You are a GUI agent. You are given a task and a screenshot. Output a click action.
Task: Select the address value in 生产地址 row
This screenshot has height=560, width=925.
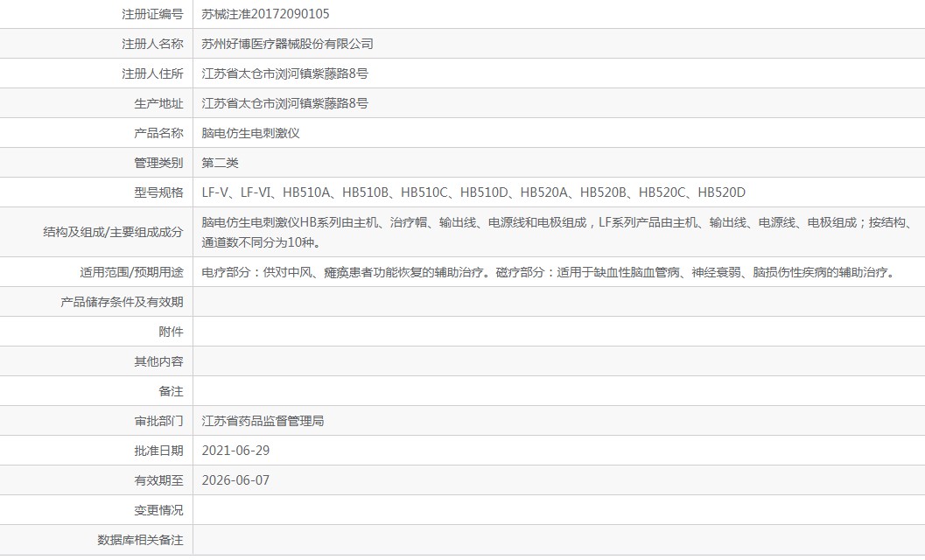pos(285,103)
